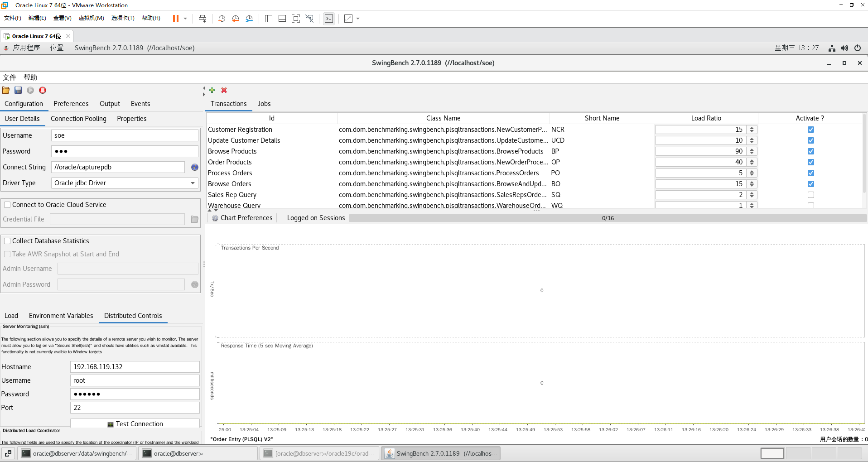868x462 pixels.
Task: Open VMware stretch options dropdown arrow
Action: (x=358, y=19)
